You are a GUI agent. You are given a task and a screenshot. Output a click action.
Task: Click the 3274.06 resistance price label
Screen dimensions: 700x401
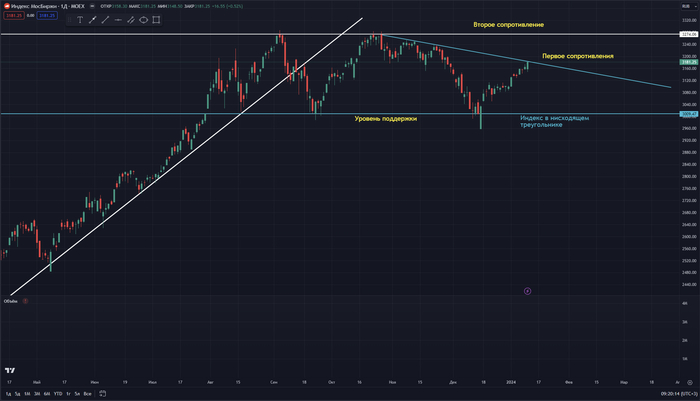688,34
